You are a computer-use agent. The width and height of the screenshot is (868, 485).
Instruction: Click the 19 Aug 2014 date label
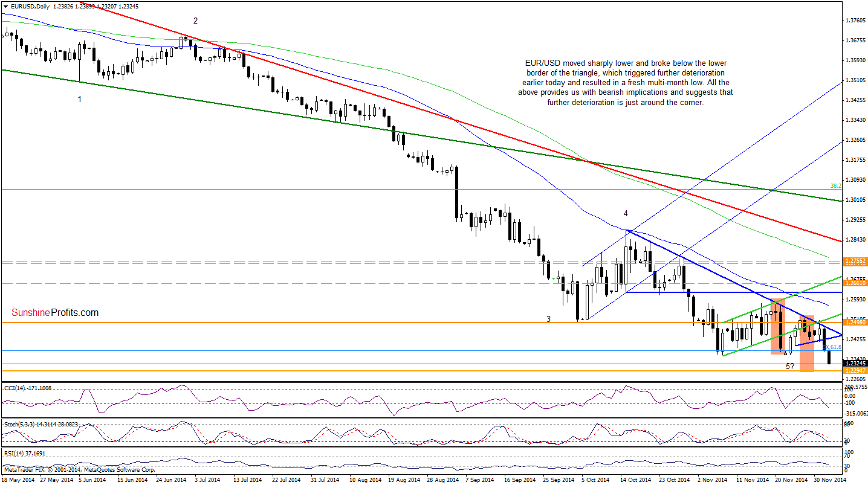pos(404,480)
